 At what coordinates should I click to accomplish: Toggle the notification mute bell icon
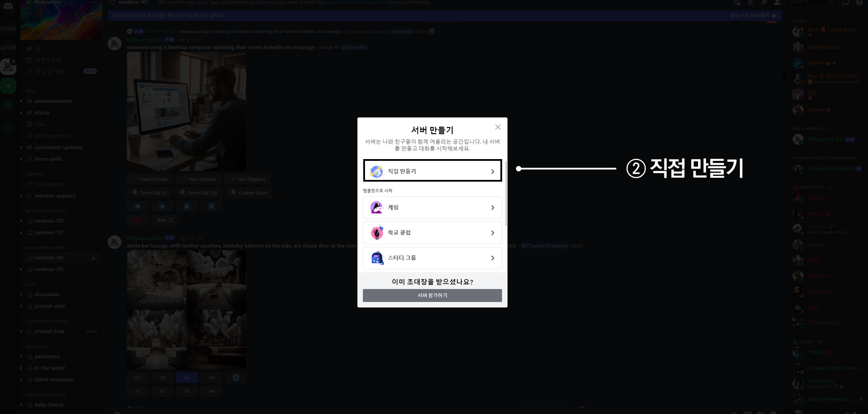coord(750,3)
